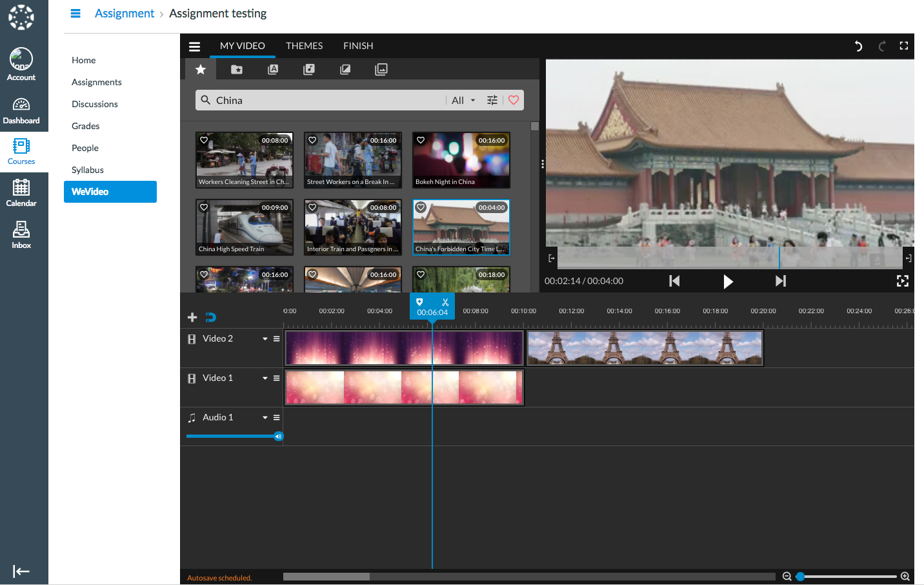Skip to next frame in preview
This screenshot has width=924, height=585.
tap(780, 281)
